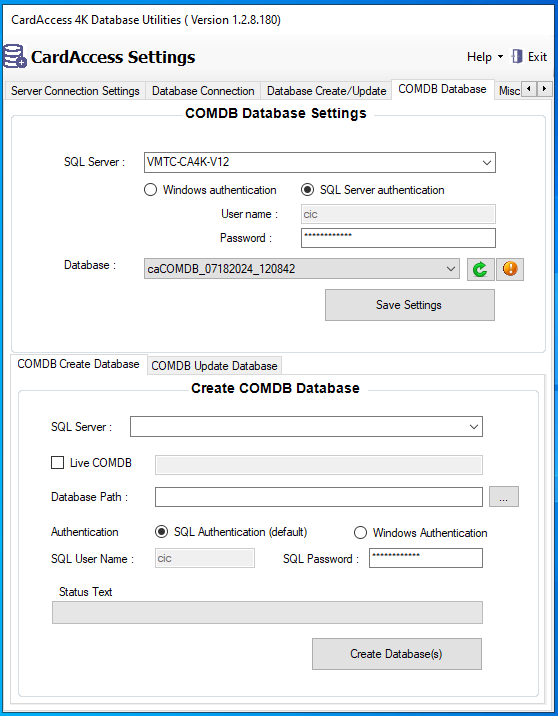Switch to Database Connection tab

tap(203, 91)
